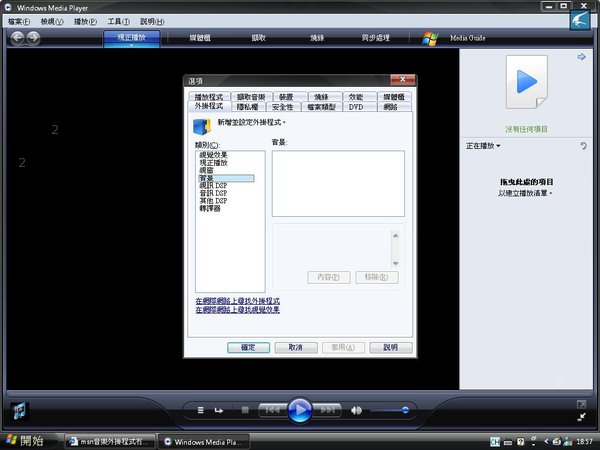Select 現正播放 in the category list
This screenshot has height=450, width=600.
213,163
